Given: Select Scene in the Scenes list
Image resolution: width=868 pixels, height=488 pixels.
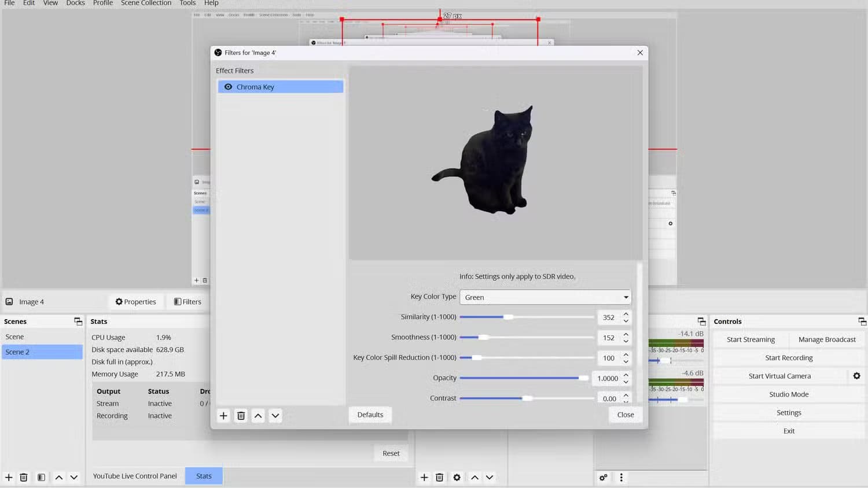Looking at the screenshot, I should pos(42,337).
